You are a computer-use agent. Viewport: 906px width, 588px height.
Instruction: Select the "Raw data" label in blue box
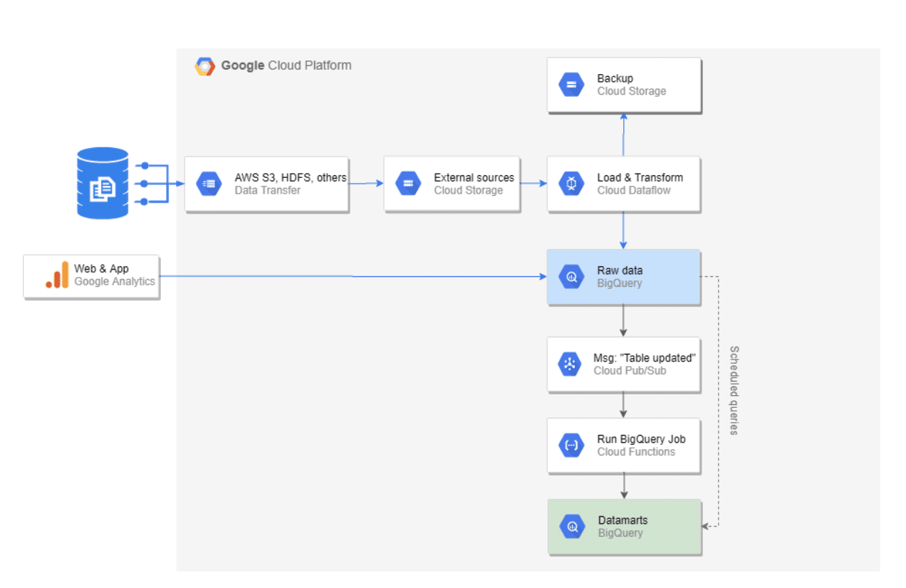pyautogui.click(x=620, y=271)
